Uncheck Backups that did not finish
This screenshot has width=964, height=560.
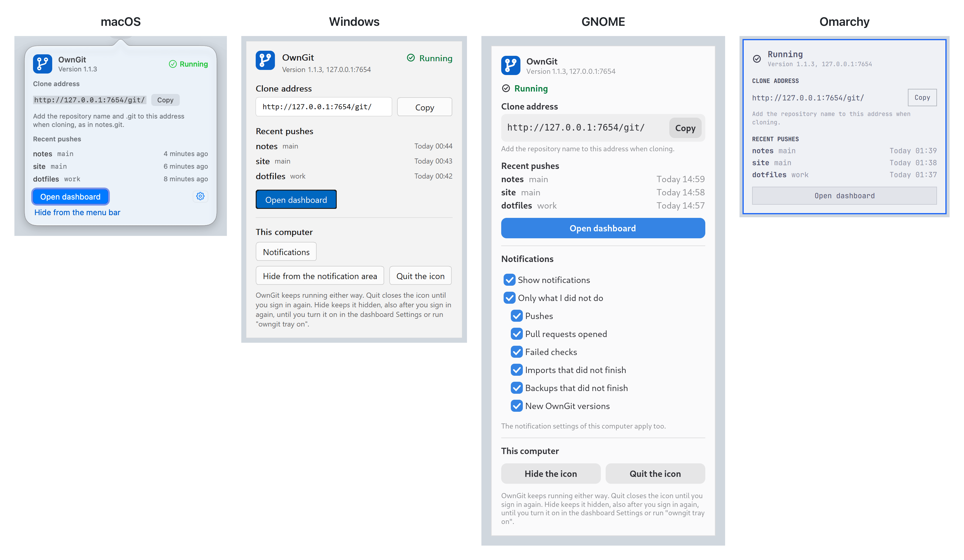click(x=517, y=387)
